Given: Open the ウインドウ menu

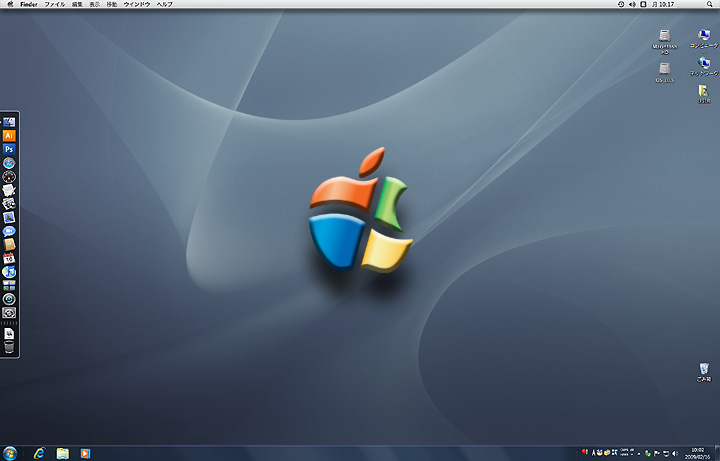Looking at the screenshot, I should coord(137,4).
